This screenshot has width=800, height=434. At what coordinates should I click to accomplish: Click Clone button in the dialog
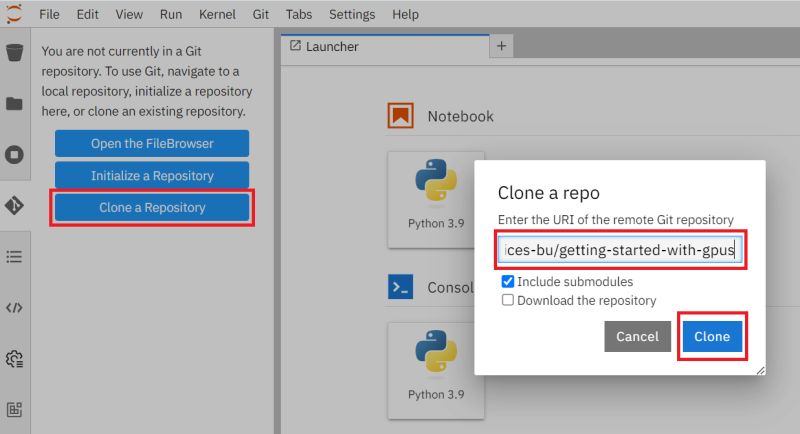point(712,336)
